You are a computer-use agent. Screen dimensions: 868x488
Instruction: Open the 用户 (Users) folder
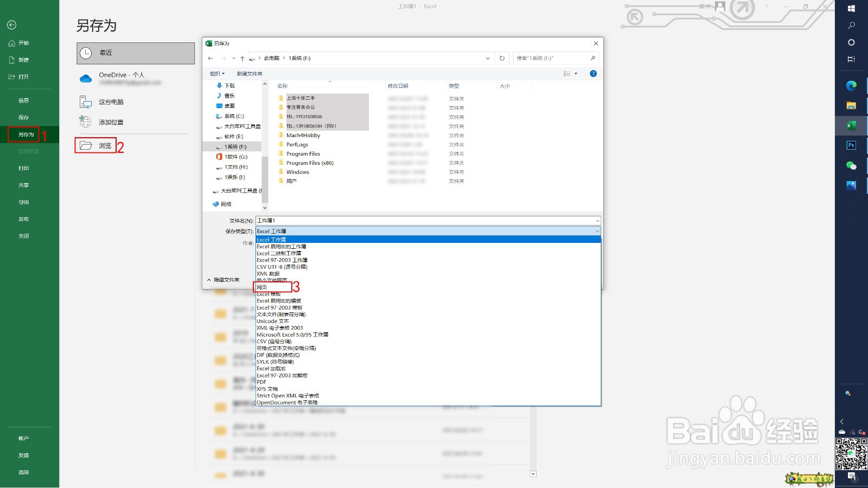[x=291, y=181]
